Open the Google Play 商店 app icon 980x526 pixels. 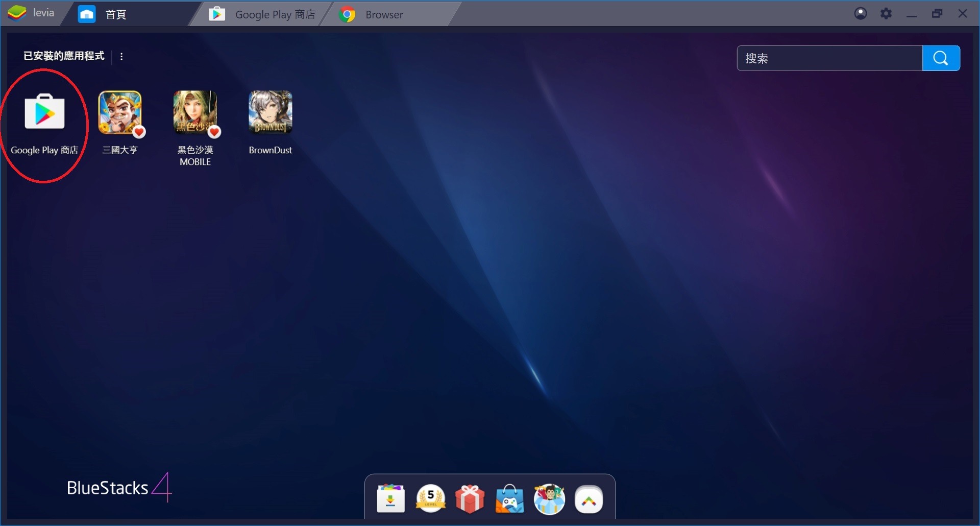[x=44, y=112]
